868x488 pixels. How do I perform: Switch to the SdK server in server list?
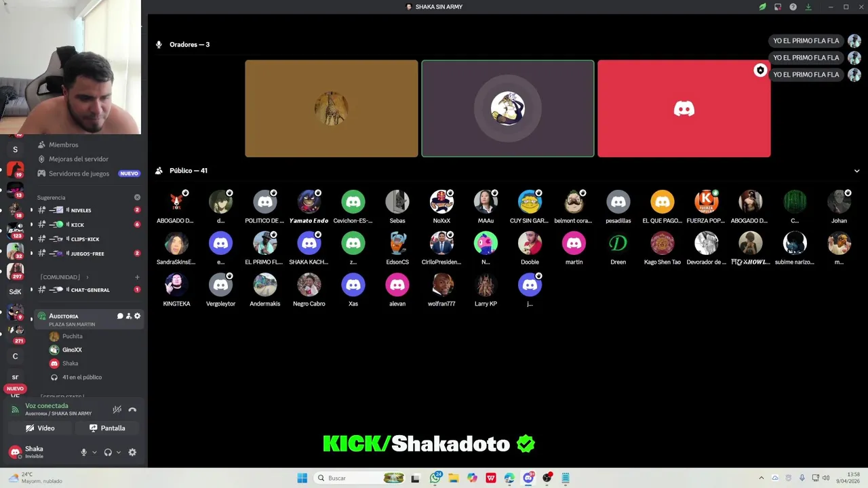(x=15, y=291)
